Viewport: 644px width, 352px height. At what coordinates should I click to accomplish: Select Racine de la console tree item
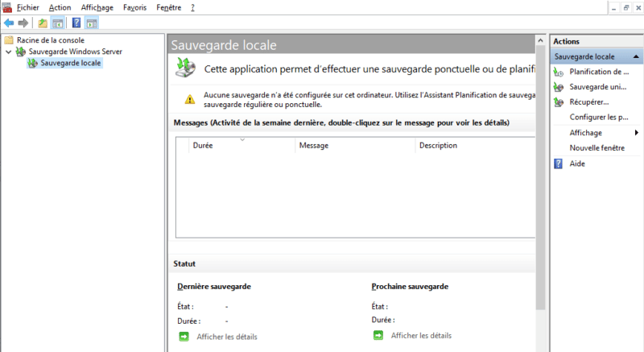click(51, 40)
